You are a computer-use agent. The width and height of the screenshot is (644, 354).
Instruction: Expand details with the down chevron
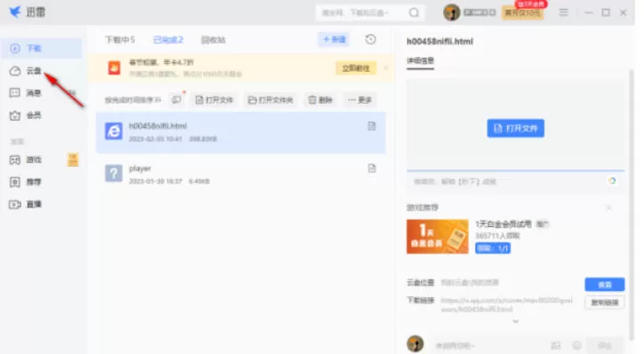[515, 321]
